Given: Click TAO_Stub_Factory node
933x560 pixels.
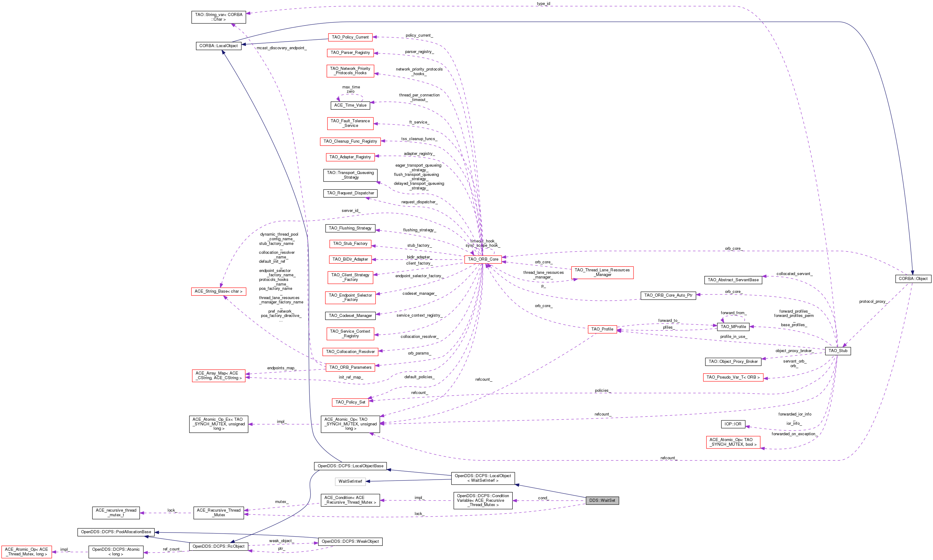Looking at the screenshot, I should [350, 243].
